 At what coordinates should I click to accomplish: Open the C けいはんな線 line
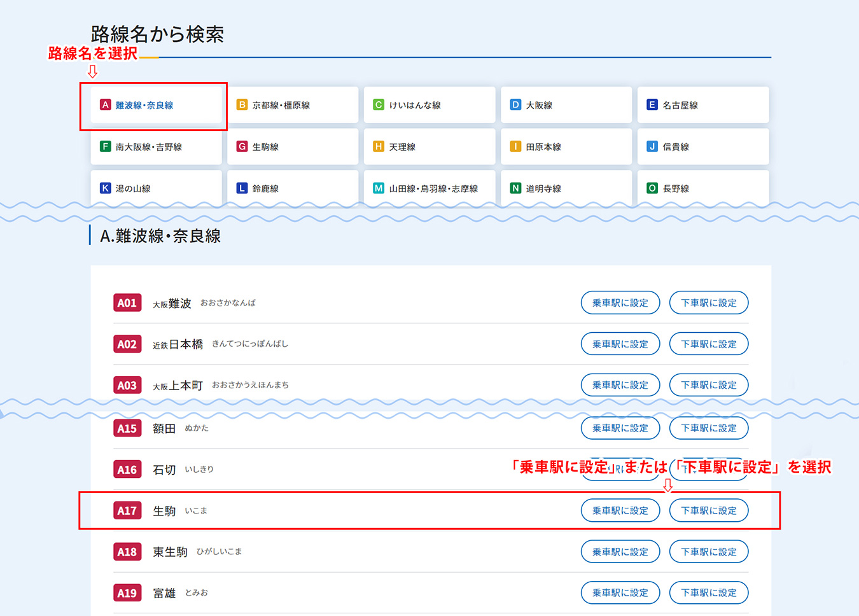[429, 105]
